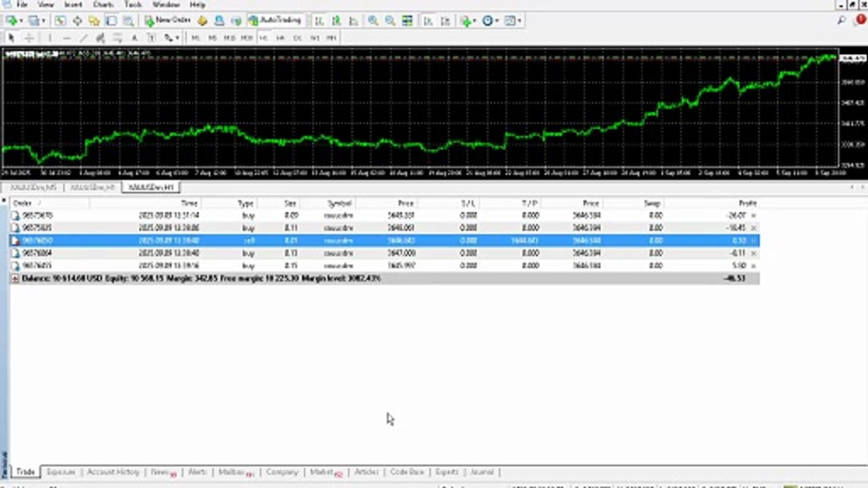The image size is (868, 488).
Task: Toggle the AutoTrading button
Action: pyautogui.click(x=274, y=21)
